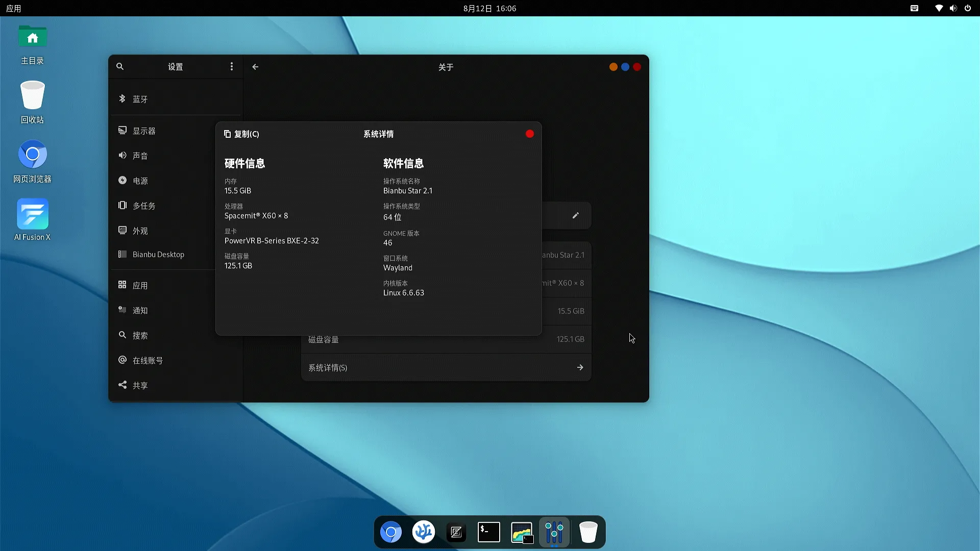The height and width of the screenshot is (551, 980).
Task: Open Online Accounts settings
Action: 148,360
